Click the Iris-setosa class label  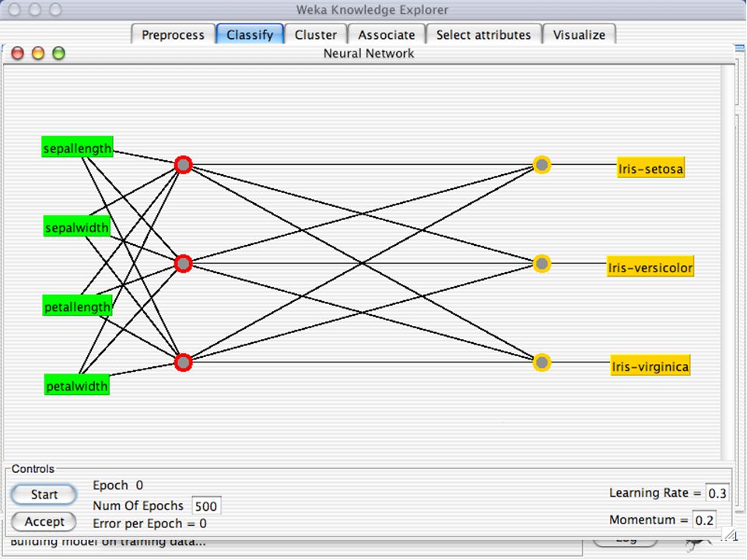pos(651,168)
